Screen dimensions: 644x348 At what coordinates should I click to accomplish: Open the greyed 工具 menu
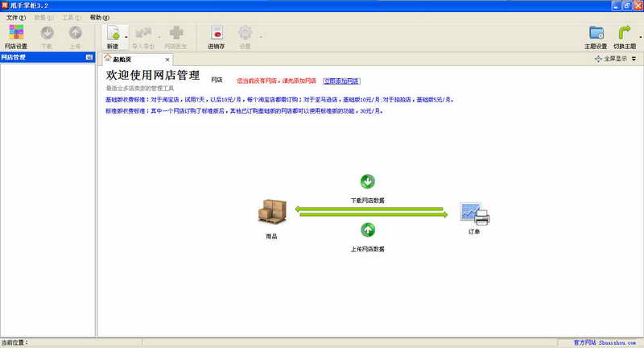72,18
